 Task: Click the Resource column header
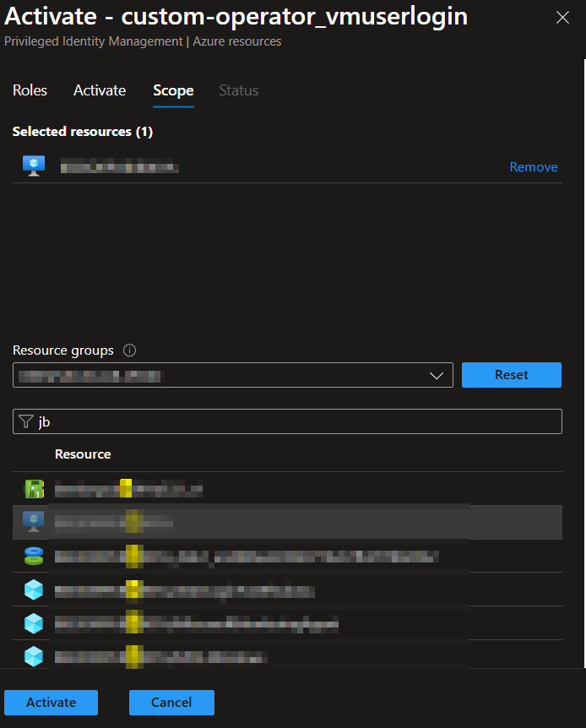[83, 454]
